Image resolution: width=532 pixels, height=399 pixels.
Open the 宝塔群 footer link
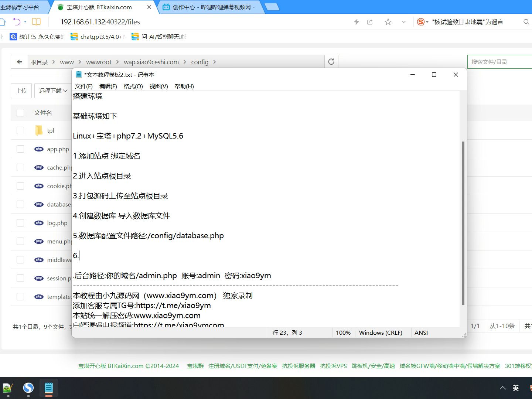[x=195, y=366]
